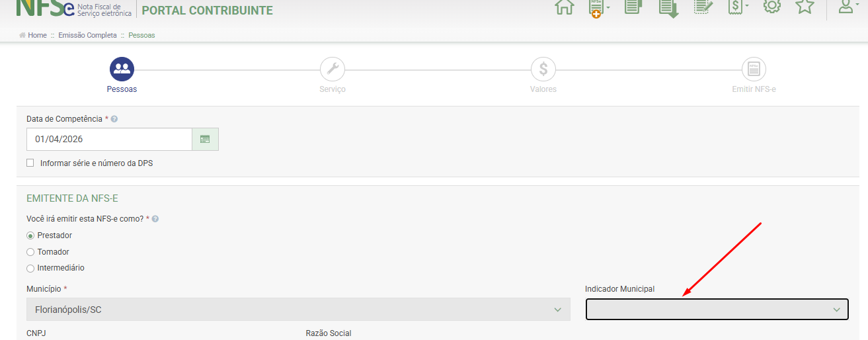Choose the Intermediário radio option
The image size is (868, 340).
click(x=30, y=269)
